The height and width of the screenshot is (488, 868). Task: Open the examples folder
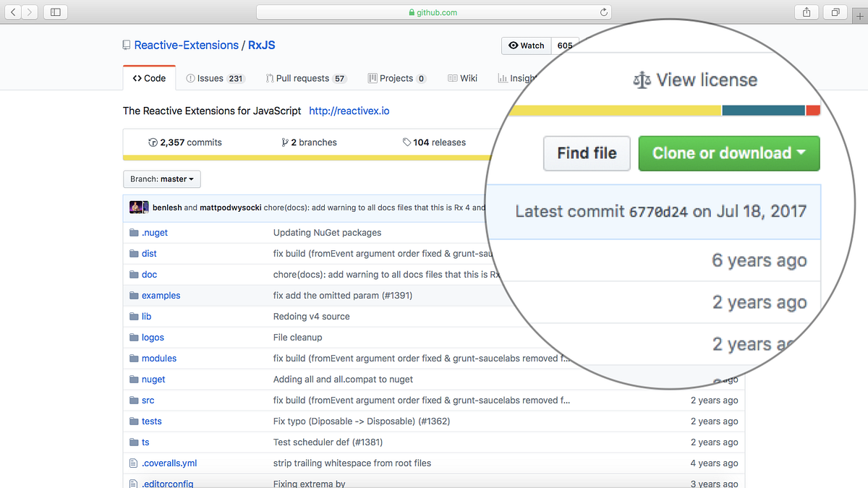click(x=161, y=296)
